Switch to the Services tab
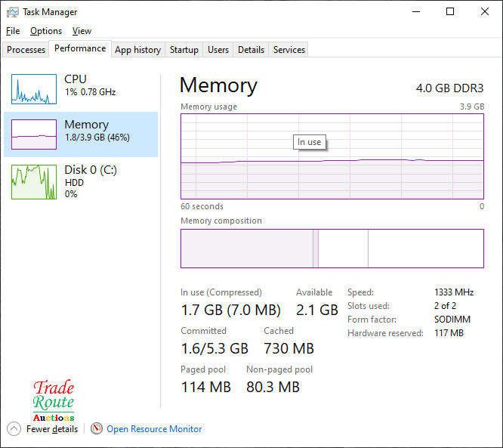This screenshot has width=503, height=448. click(x=289, y=50)
